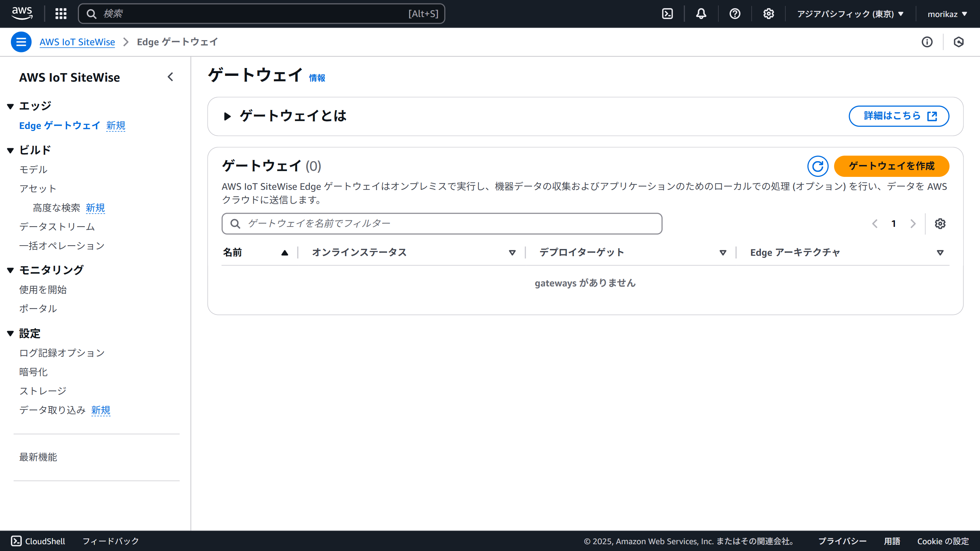Open 一括オペレーション in sidebar

62,246
